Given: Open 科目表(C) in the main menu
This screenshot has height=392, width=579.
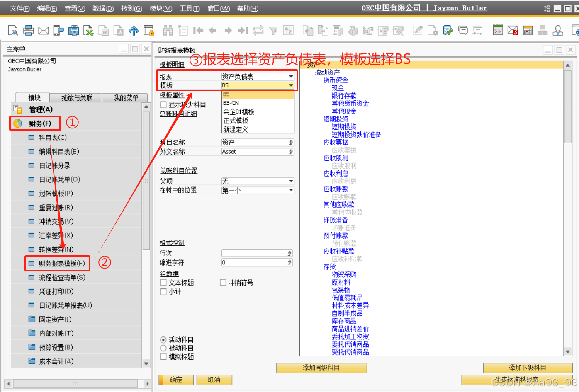Looking at the screenshot, I should (53, 138).
